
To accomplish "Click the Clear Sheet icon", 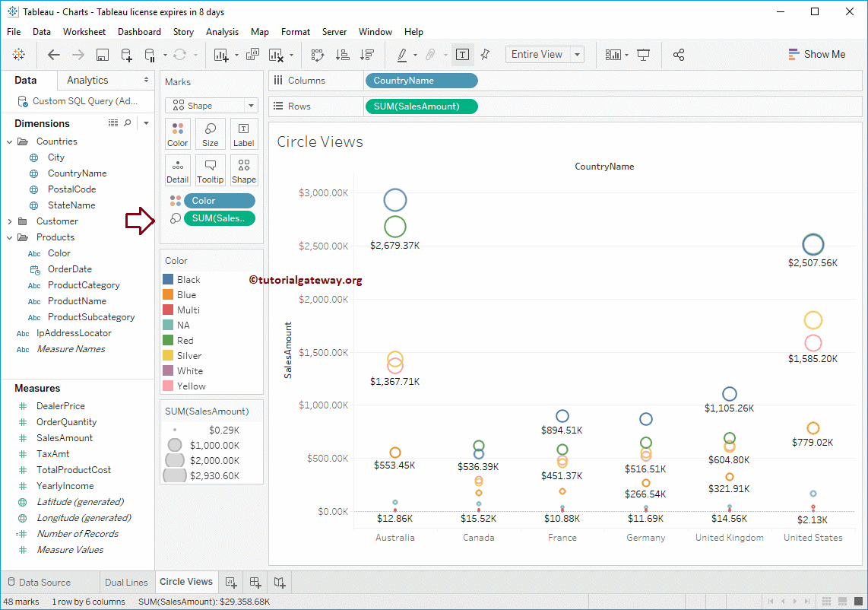I will click(x=276, y=54).
